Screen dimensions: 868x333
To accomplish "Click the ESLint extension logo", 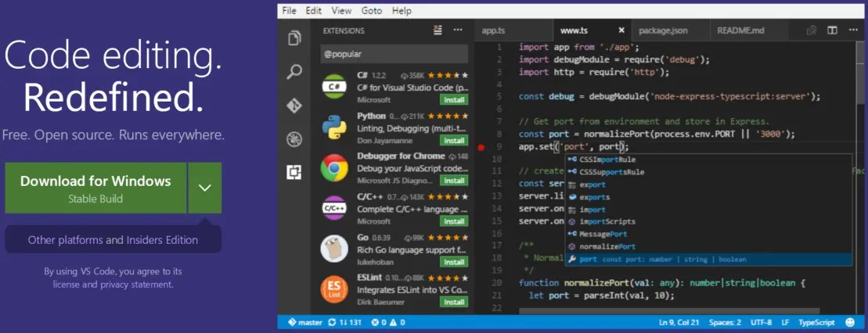I will 334,288.
